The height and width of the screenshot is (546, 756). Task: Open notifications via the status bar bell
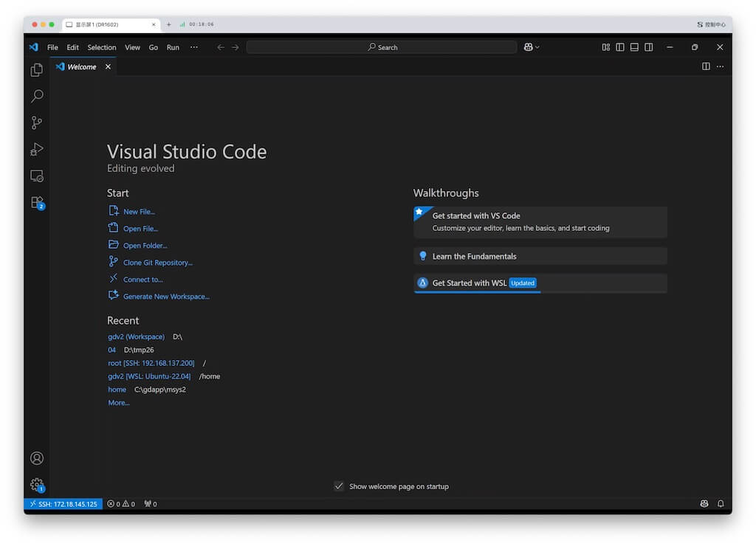click(x=721, y=503)
